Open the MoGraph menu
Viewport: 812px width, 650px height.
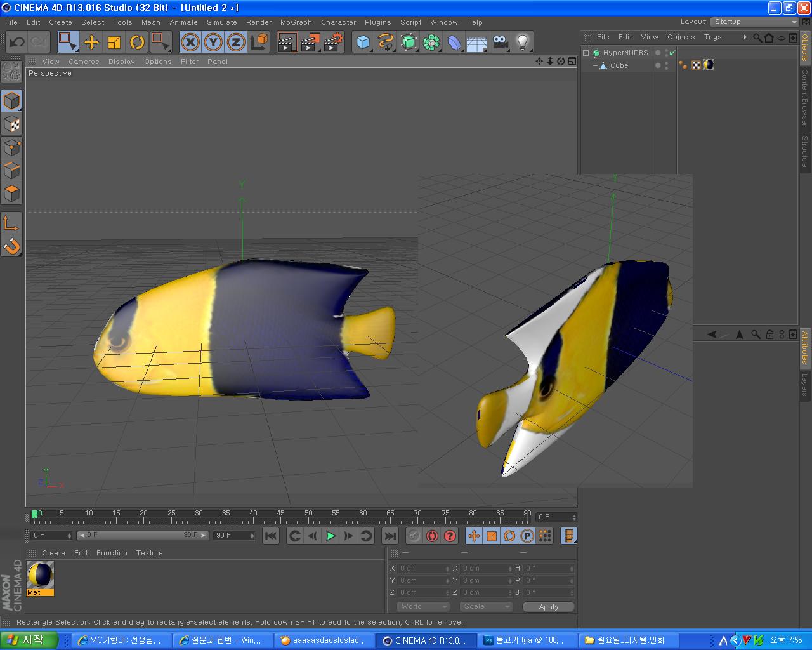point(296,22)
